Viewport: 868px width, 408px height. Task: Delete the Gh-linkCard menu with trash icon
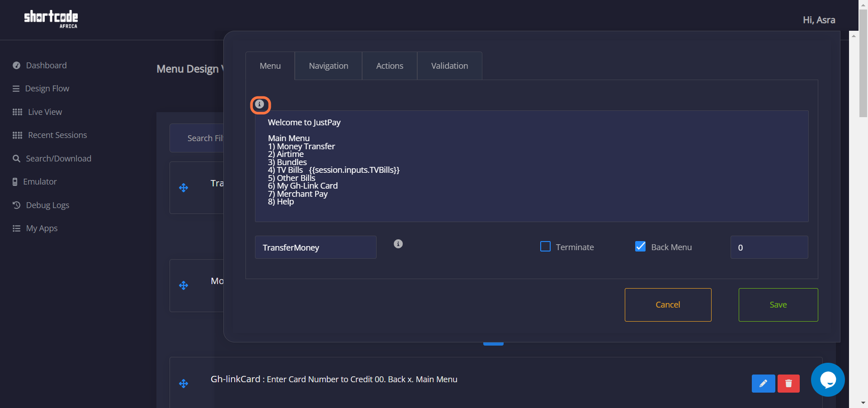[788, 384]
